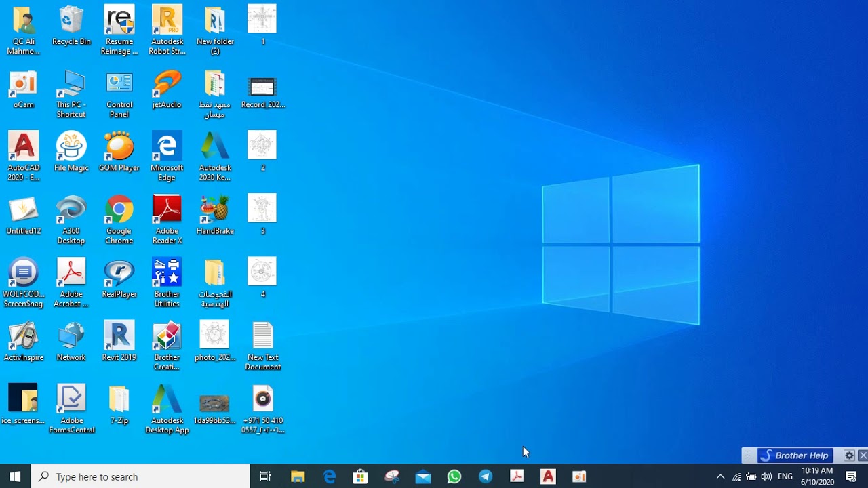This screenshot has width=868, height=488.
Task: Select Adobe Reader X desktop icon
Action: [167, 220]
